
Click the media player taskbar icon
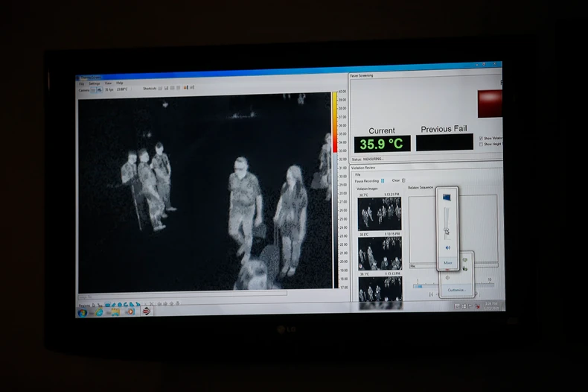click(x=130, y=312)
